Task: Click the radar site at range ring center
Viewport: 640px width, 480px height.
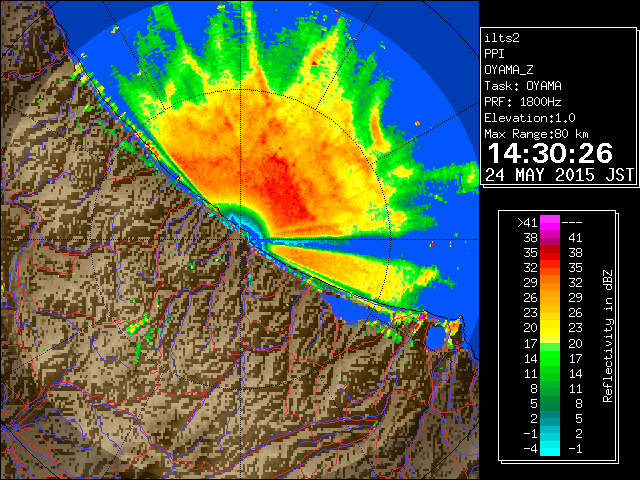Action: [242, 239]
